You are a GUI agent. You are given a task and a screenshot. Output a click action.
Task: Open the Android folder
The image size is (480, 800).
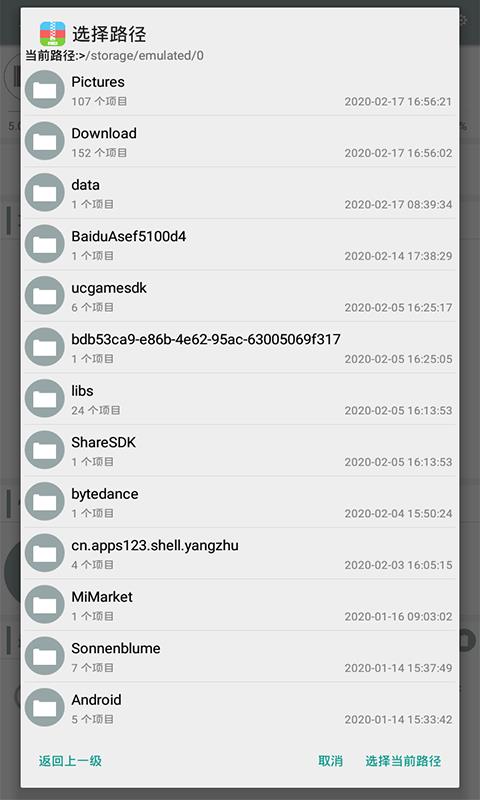(240, 708)
